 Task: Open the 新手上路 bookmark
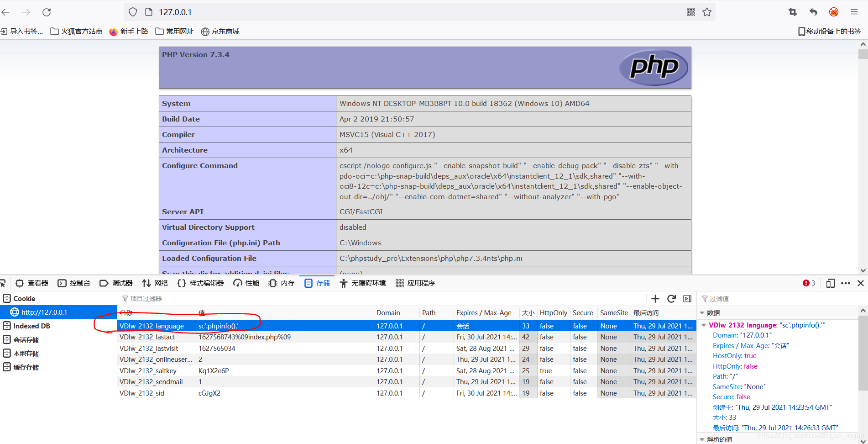click(129, 32)
